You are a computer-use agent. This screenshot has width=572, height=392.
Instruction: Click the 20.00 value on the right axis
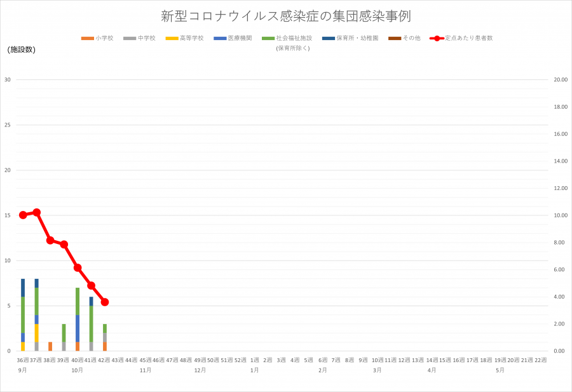[561, 80]
